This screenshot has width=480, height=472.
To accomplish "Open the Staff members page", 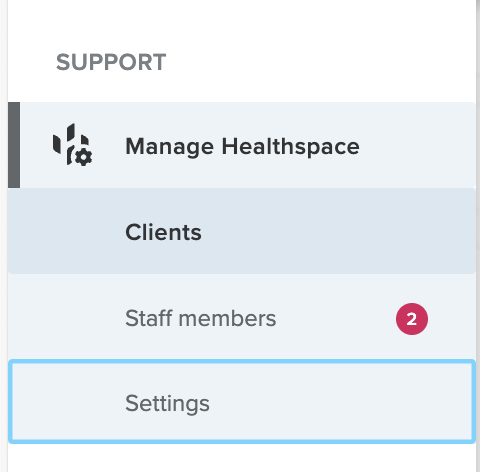I will [242, 317].
